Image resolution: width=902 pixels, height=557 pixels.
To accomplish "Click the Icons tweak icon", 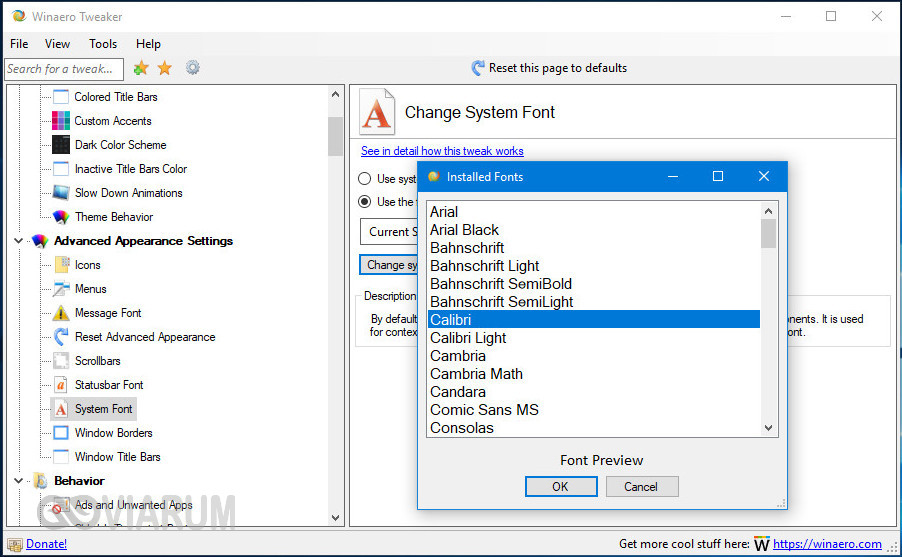I will coord(62,265).
